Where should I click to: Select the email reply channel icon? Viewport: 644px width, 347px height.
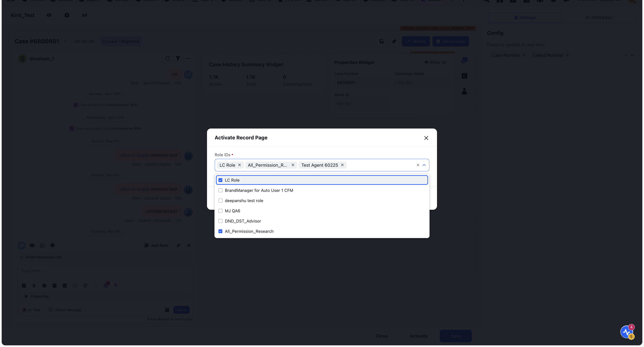(x=32, y=245)
